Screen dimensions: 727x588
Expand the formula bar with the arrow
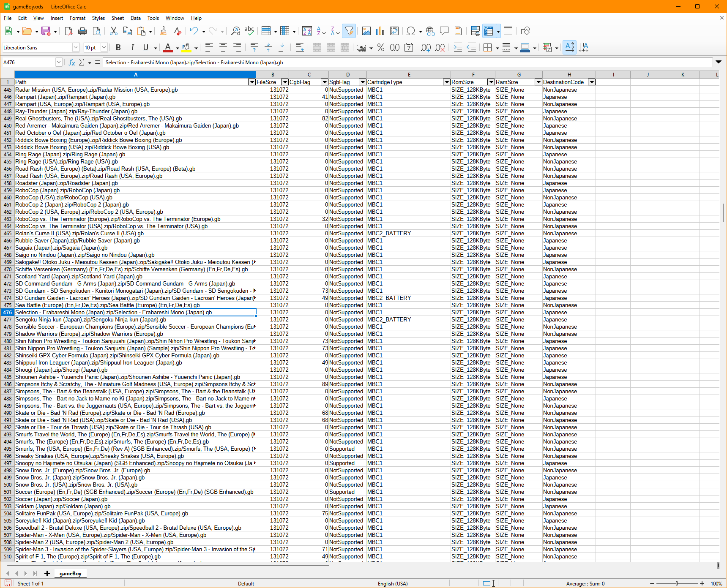click(x=718, y=62)
